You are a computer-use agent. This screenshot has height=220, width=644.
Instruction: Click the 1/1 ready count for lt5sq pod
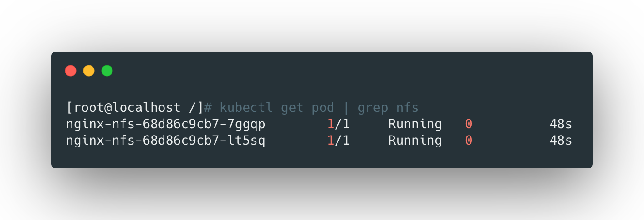coord(338,141)
